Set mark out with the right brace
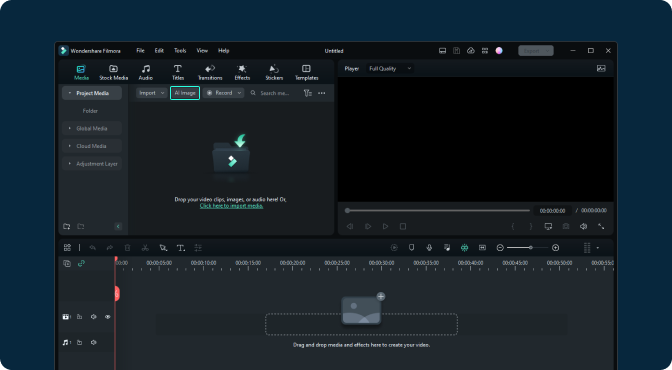The image size is (672, 370). click(x=531, y=226)
